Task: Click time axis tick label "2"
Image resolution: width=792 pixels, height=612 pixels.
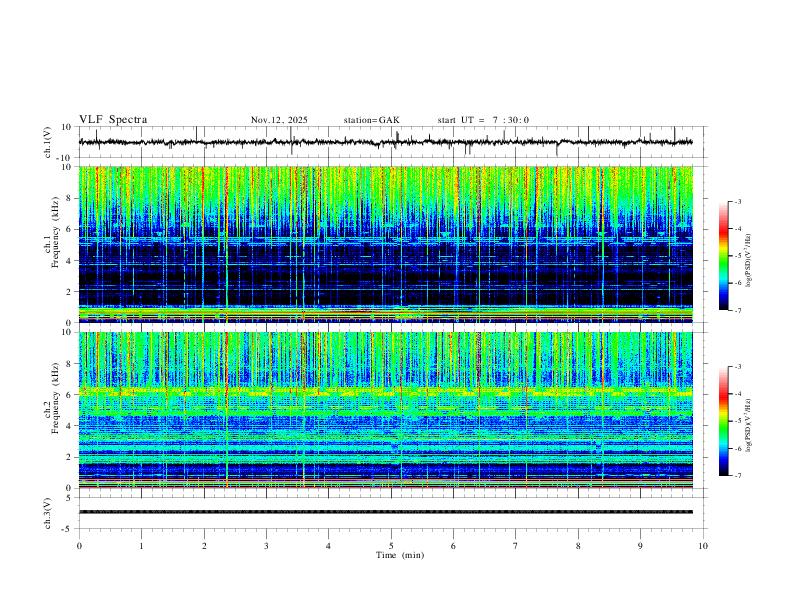Action: click(204, 546)
